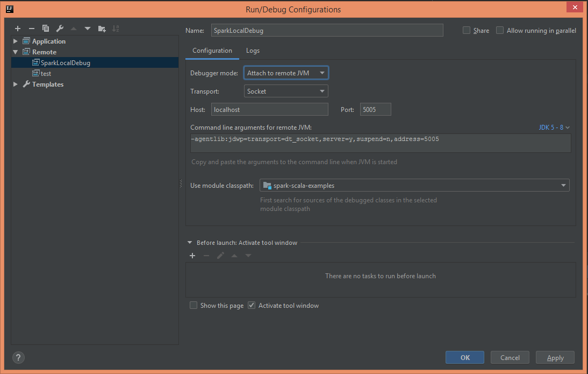Sort configurations alphabetically
Image resolution: width=588 pixels, height=374 pixels.
(x=116, y=29)
